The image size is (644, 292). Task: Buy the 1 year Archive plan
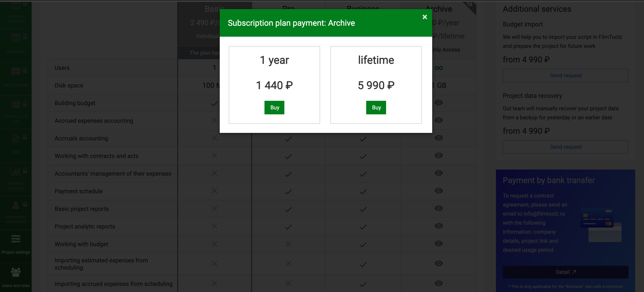(x=274, y=108)
